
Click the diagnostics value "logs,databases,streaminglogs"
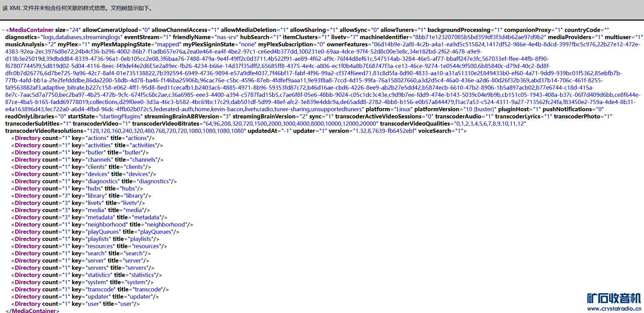point(81,37)
